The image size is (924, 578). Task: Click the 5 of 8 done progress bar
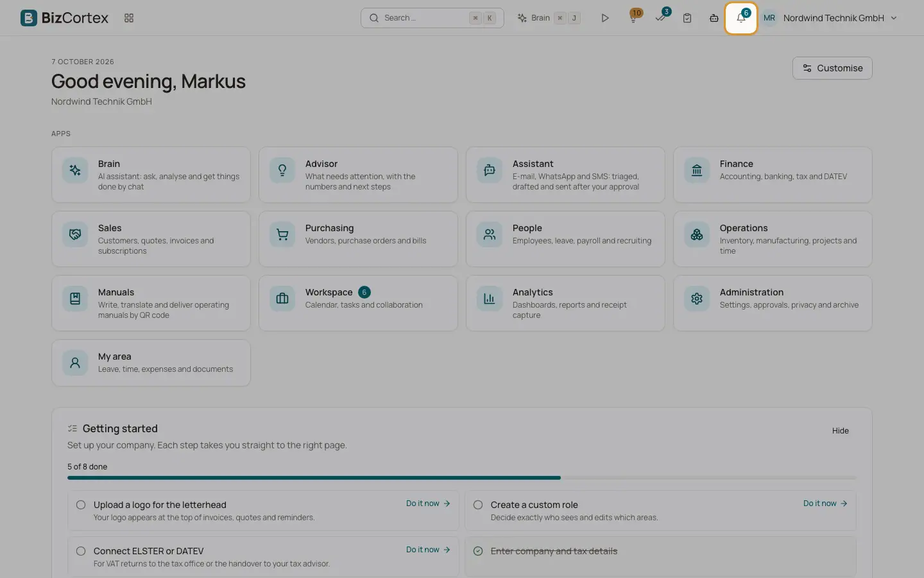(462, 478)
